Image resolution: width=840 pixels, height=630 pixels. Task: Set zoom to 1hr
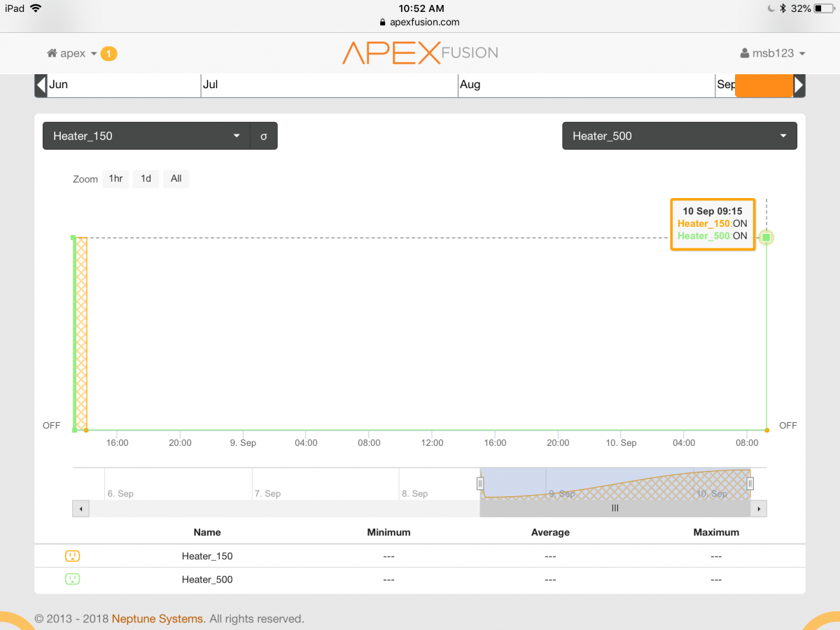pyautogui.click(x=115, y=178)
